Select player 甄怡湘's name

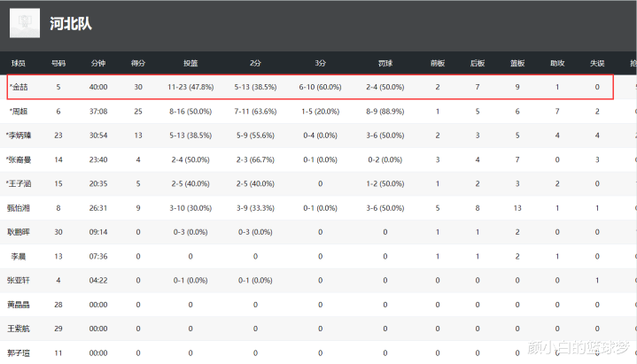[19, 207]
